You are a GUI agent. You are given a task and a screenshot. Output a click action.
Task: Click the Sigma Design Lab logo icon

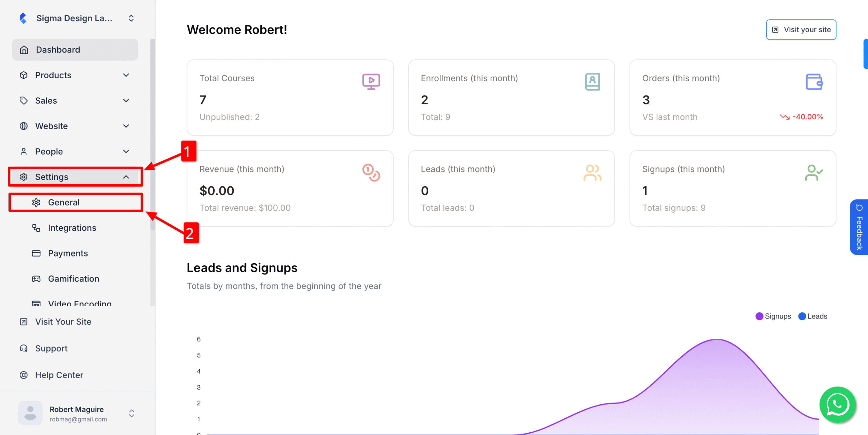tap(23, 18)
